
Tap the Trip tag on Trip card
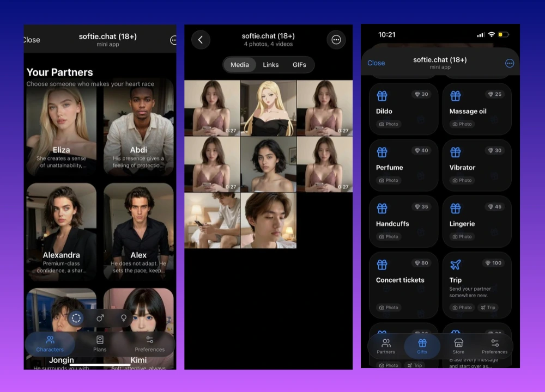pyautogui.click(x=488, y=307)
